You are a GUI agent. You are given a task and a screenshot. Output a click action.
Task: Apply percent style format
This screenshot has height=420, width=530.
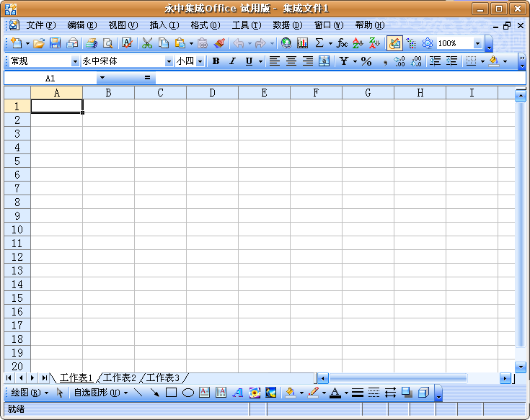tap(366, 61)
